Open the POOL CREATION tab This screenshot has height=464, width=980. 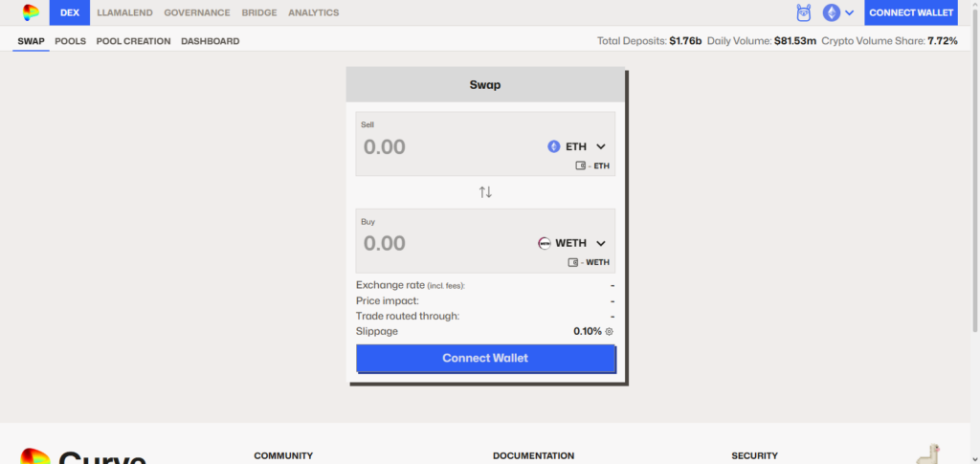tap(133, 41)
